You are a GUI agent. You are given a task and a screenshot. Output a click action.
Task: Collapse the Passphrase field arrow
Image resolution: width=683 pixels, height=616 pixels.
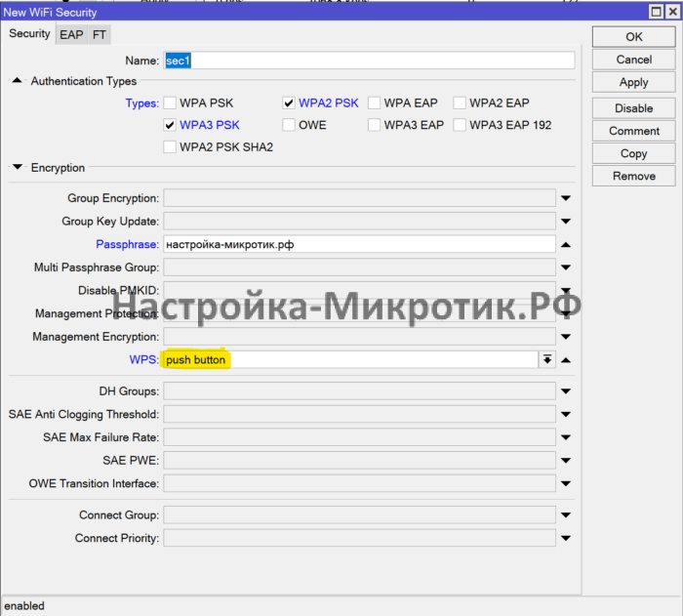point(566,245)
